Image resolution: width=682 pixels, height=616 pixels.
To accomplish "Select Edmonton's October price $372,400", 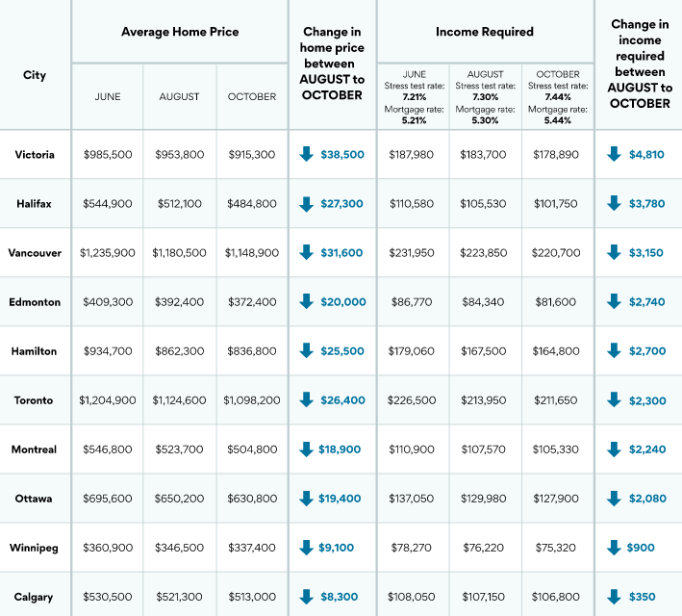I will point(252,301).
